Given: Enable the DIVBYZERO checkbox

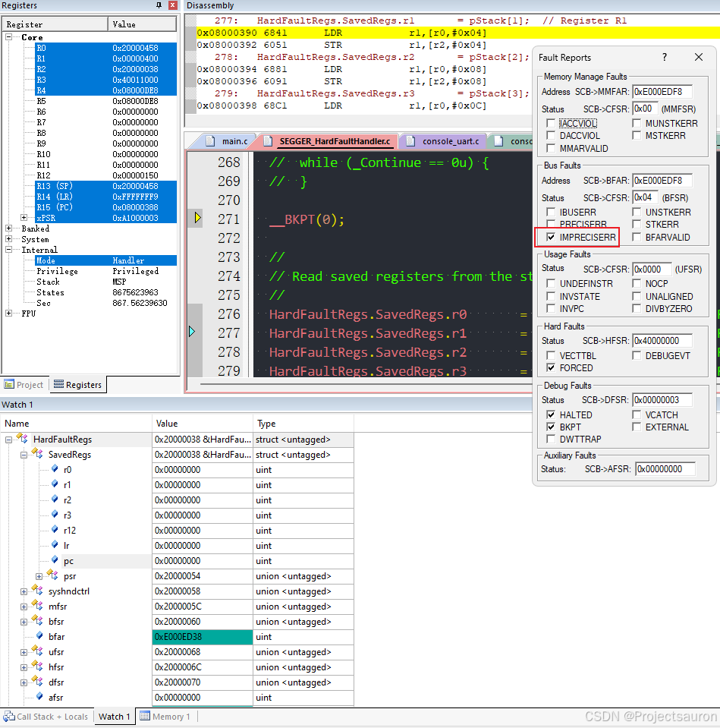Looking at the screenshot, I should coord(637,309).
